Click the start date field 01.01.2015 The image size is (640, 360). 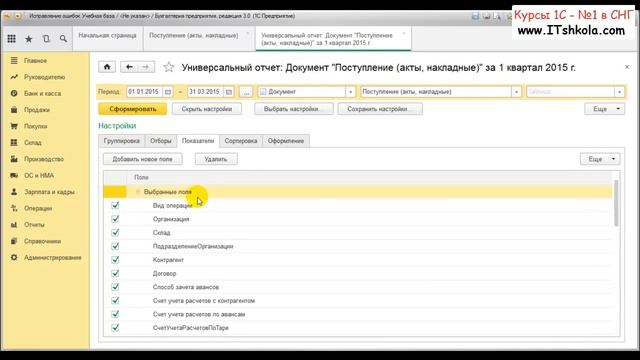(x=144, y=92)
